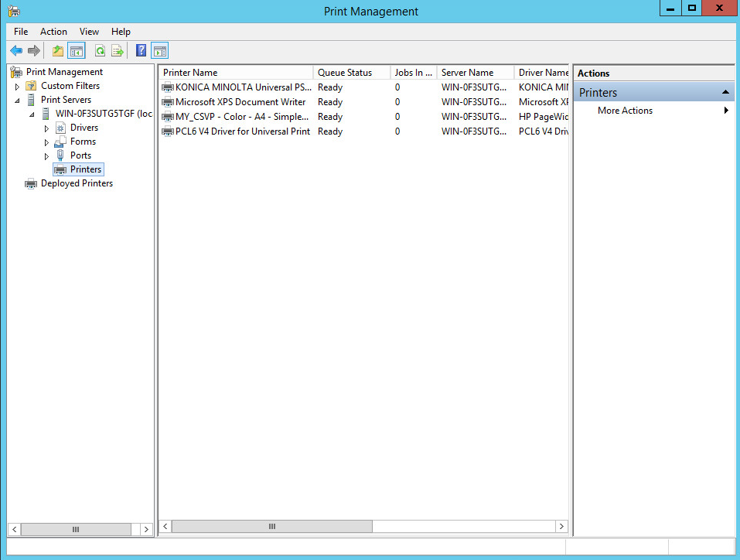Sort by Queue Status column header
The height and width of the screenshot is (560, 740).
[x=352, y=73]
